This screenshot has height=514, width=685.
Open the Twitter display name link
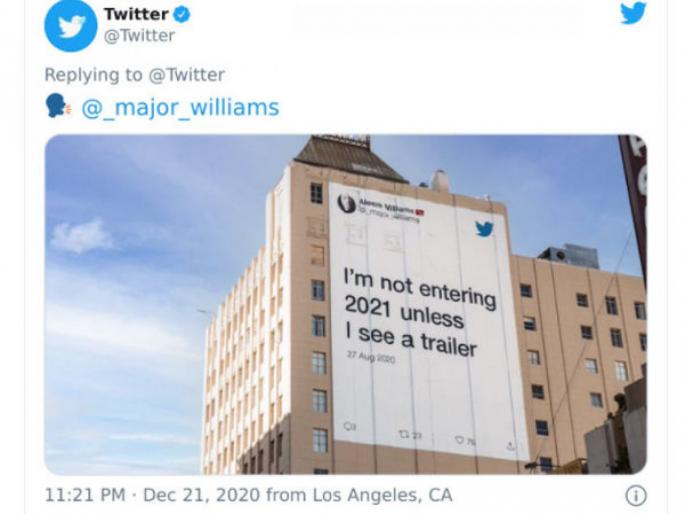point(136,14)
